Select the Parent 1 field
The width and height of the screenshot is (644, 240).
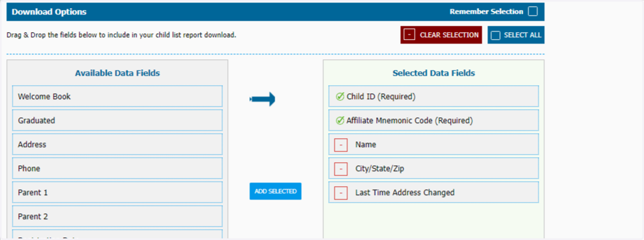117,192
